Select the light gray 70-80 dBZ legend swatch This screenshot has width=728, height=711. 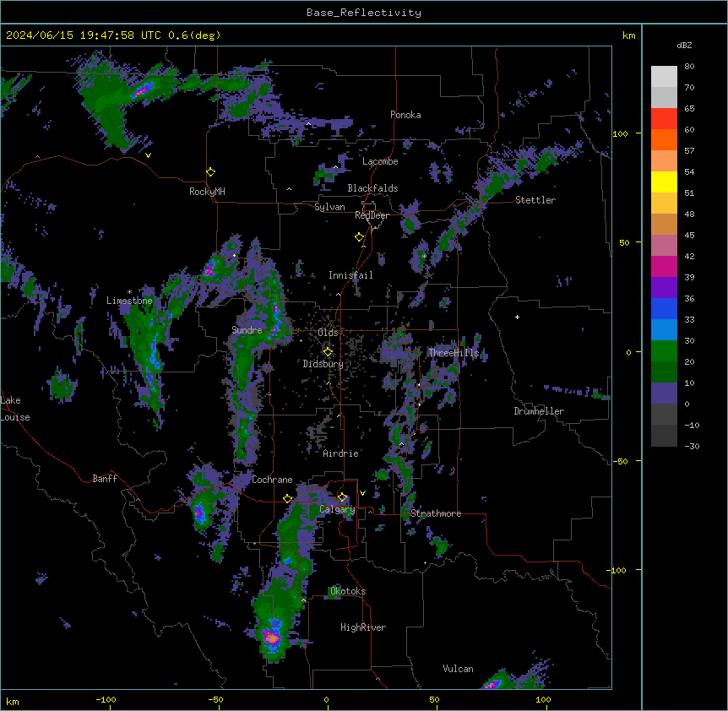(664, 77)
